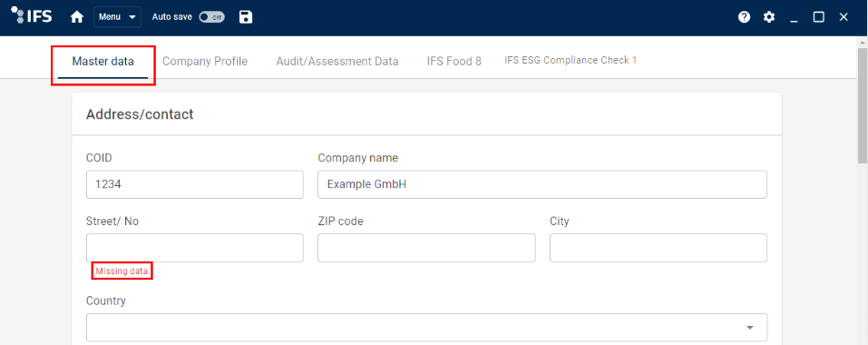The width and height of the screenshot is (868, 345).
Task: Go to the Home icon
Action: [x=77, y=17]
